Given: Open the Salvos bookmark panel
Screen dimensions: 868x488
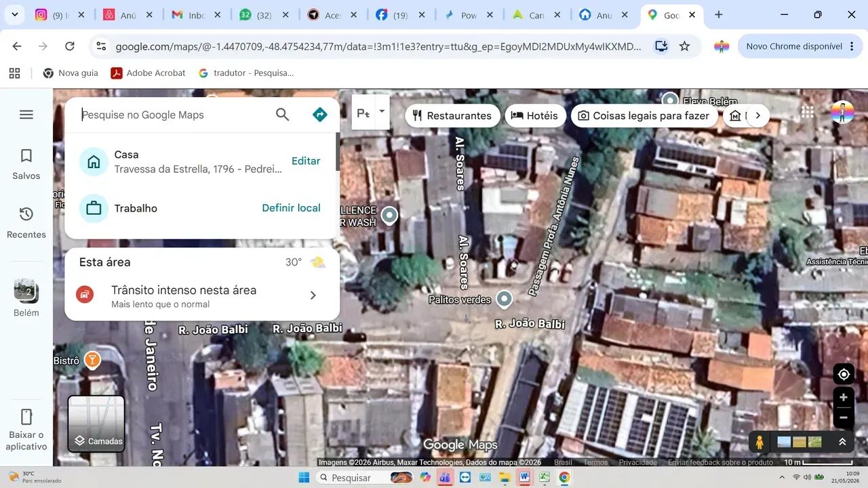Looking at the screenshot, I should (x=26, y=165).
